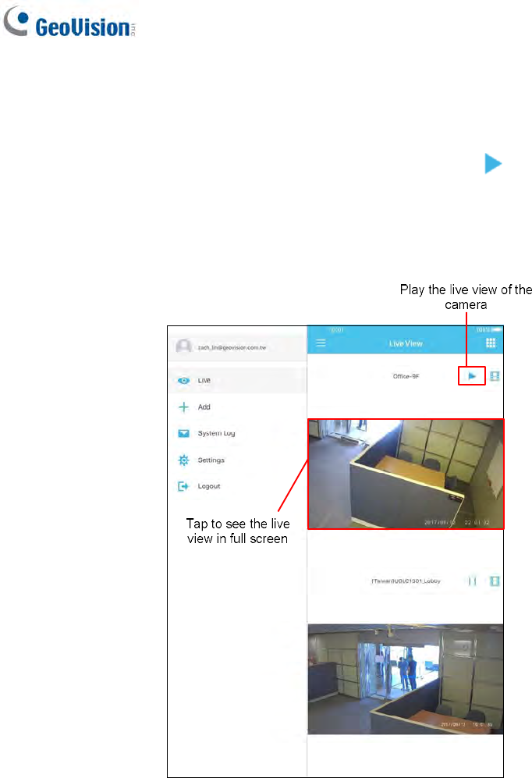The width and height of the screenshot is (532, 778).
Task: Open playback film icon for Lobby camera
Action: coord(495,581)
